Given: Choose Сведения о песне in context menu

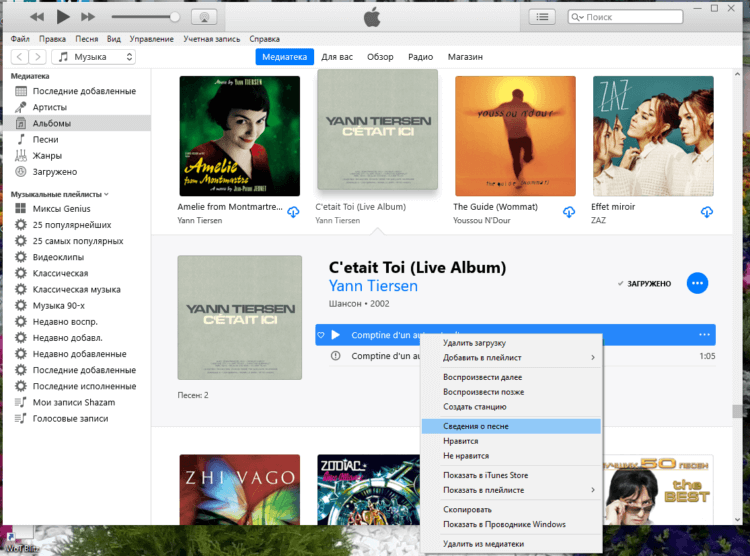Looking at the screenshot, I should pos(511,426).
